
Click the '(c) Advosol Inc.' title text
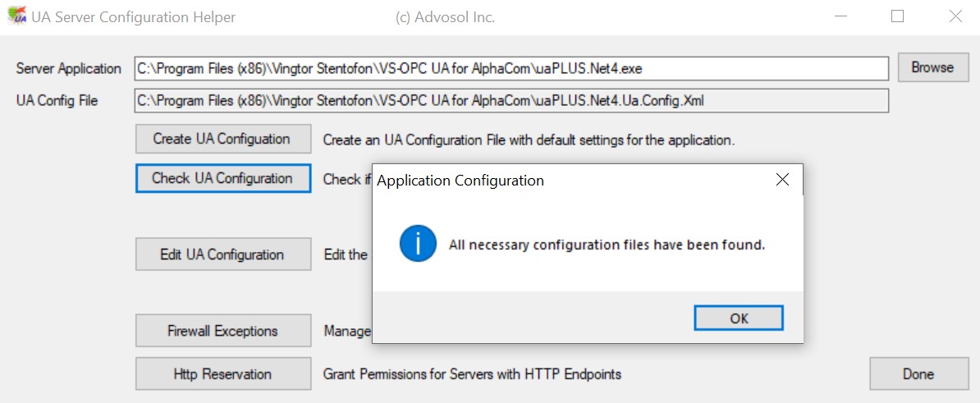(445, 16)
